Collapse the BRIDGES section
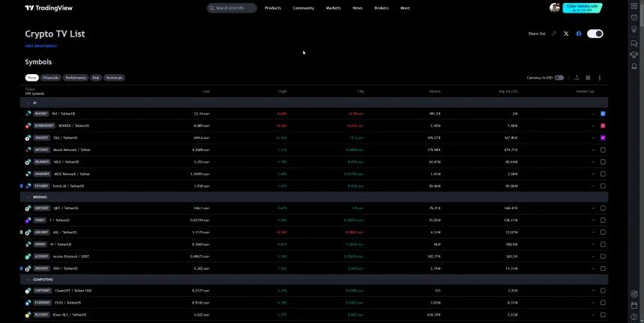This screenshot has height=323, width=644. pos(28,197)
